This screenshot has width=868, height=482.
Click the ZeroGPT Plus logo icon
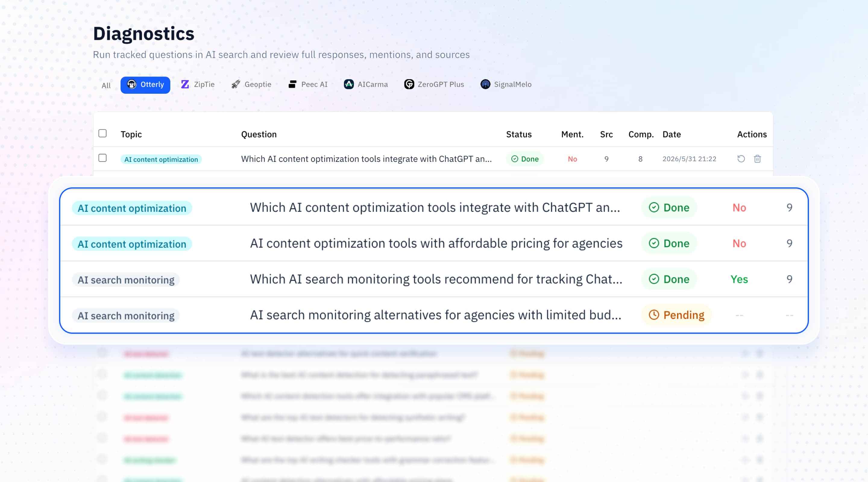(409, 84)
